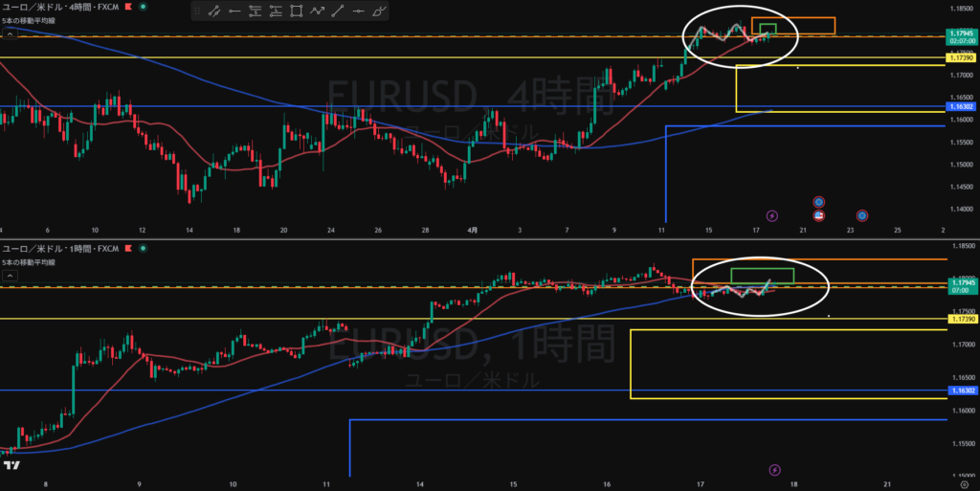Select the rectangle drawing tool

tap(296, 11)
